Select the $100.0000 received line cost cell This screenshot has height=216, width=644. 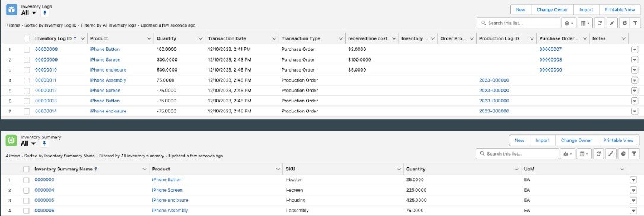pos(359,60)
